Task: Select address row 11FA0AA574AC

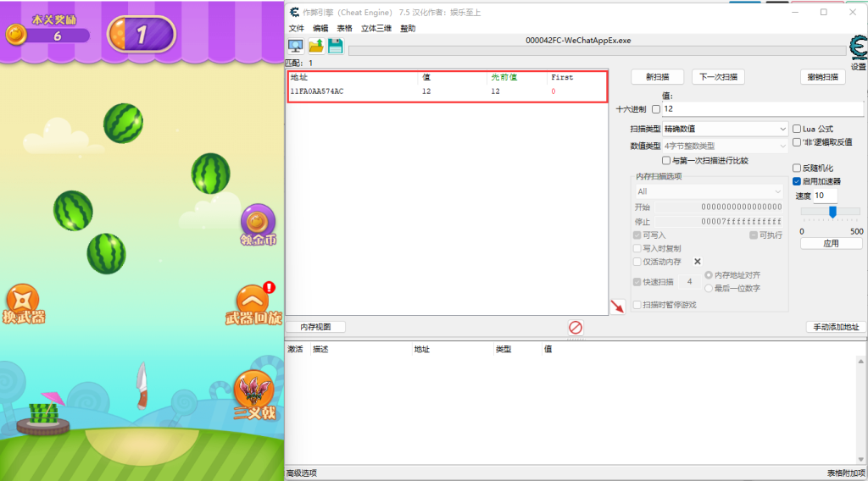Action: (x=448, y=91)
